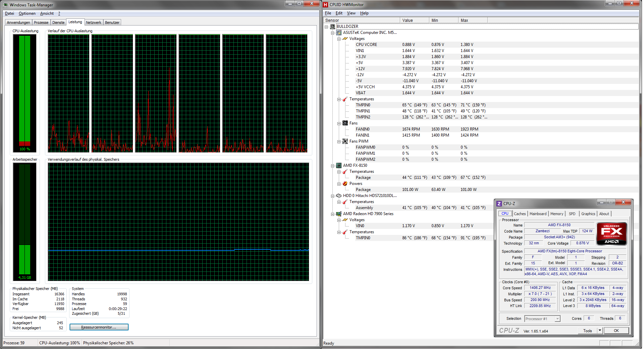Click the processor icon beside AMD FX-8150
This screenshot has width=644, height=349.
[339, 165]
